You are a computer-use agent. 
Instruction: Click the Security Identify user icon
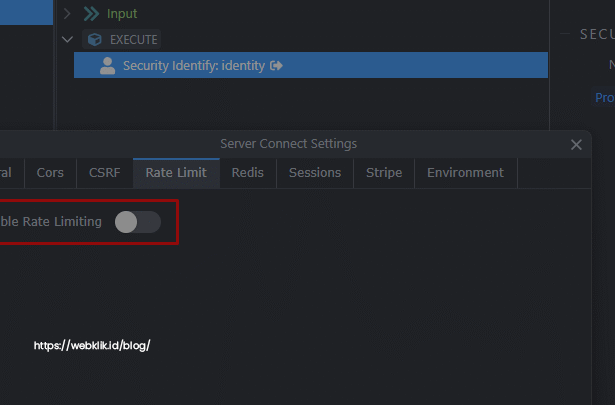(x=107, y=65)
